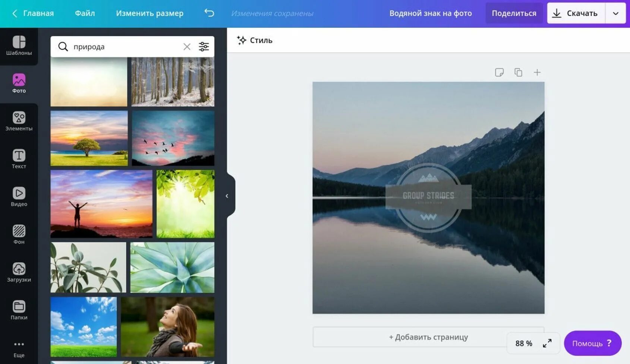Show more options via Еще
Screen dimensions: 630x364
pos(19,349)
